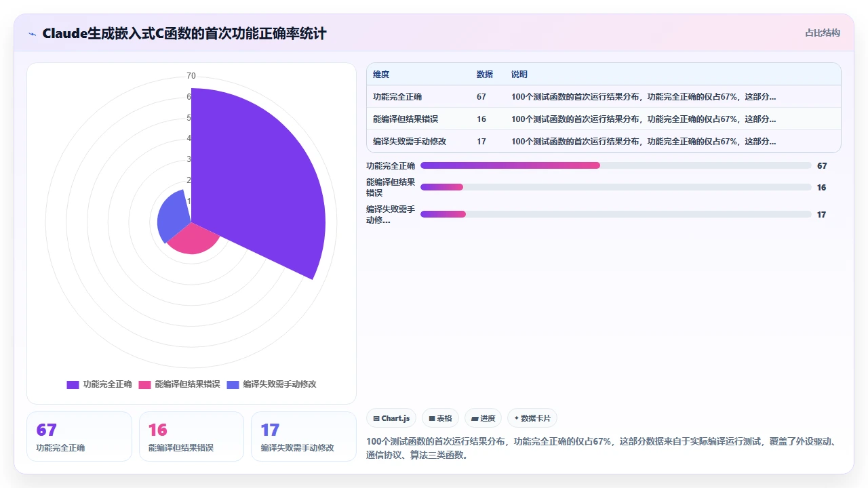Select table row cell 功能完全正确
This screenshot has height=488, width=868.
(x=397, y=97)
